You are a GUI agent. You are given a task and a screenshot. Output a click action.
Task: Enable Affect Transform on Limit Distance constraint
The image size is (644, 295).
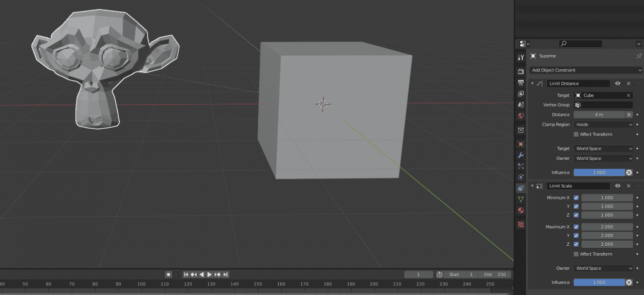[576, 134]
